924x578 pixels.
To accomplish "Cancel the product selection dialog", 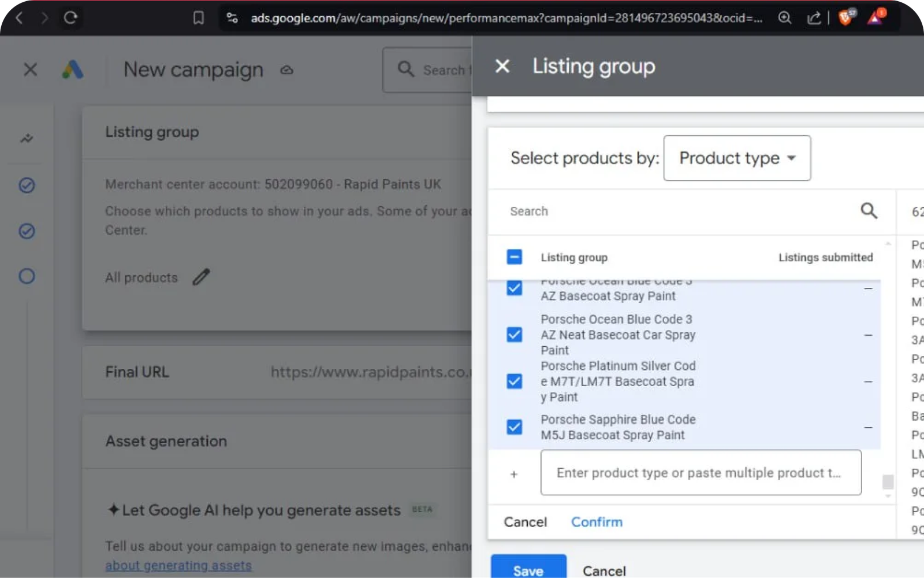I will pyautogui.click(x=525, y=522).
